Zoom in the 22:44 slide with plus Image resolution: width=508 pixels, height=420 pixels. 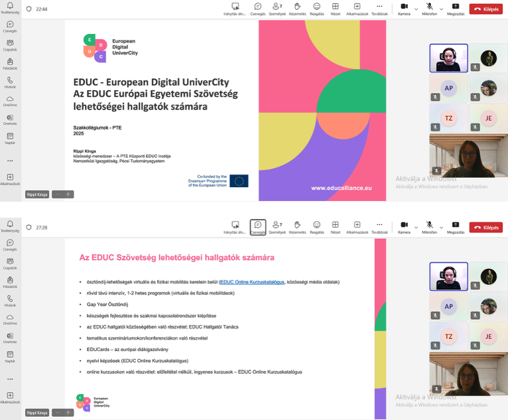68,194
